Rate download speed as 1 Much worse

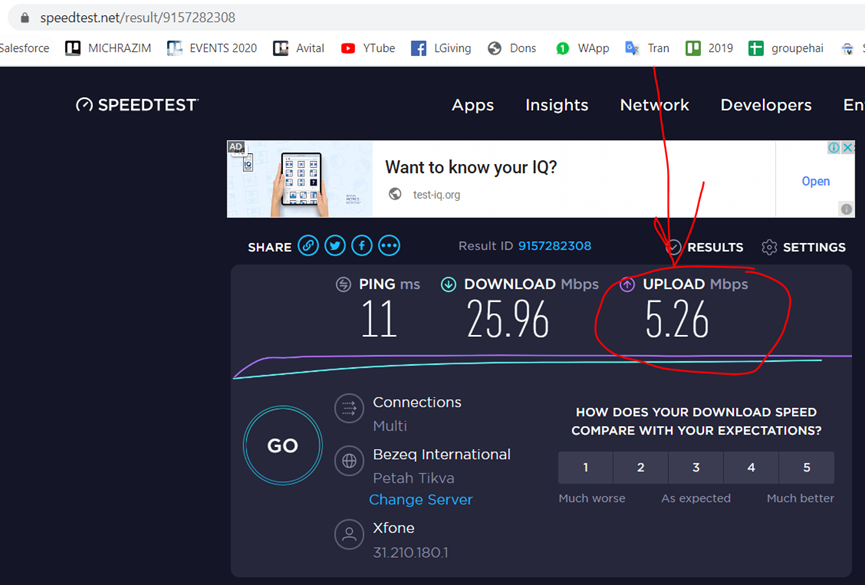pos(585,467)
